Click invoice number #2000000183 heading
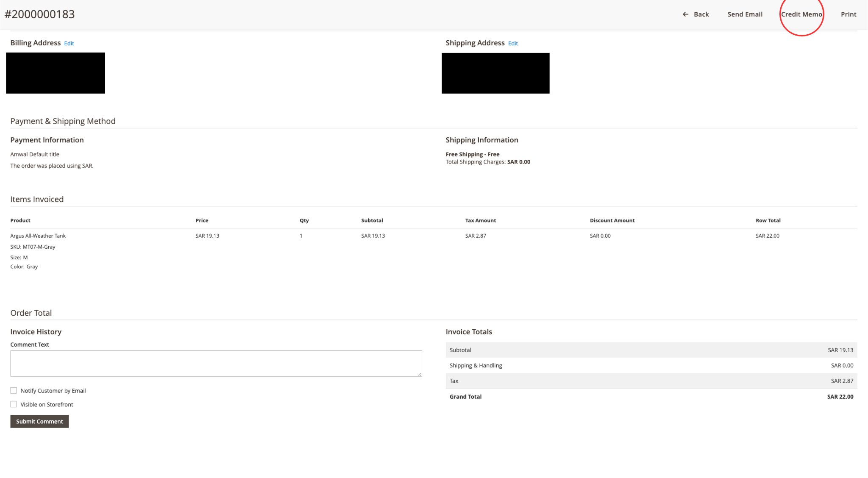The width and height of the screenshot is (868, 478). pos(39,14)
